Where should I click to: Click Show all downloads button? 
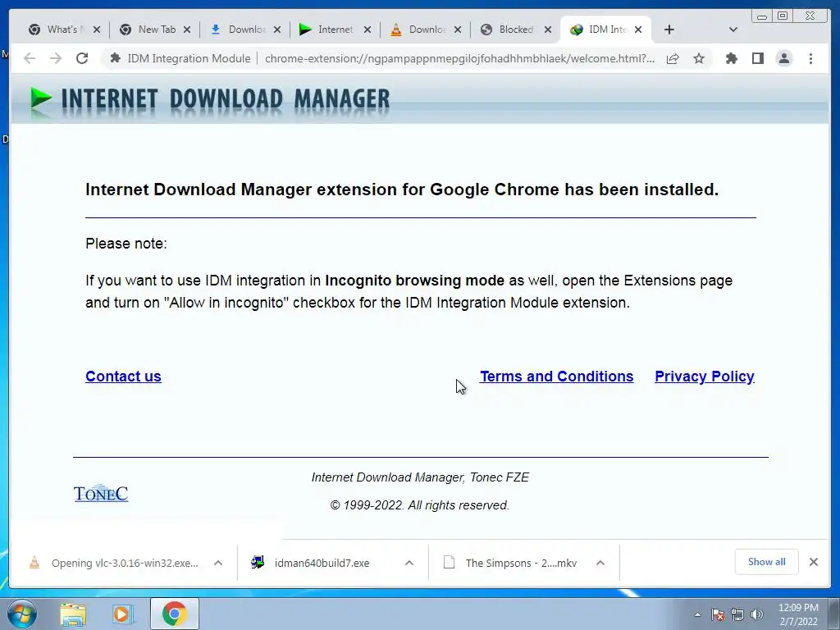pos(767,562)
